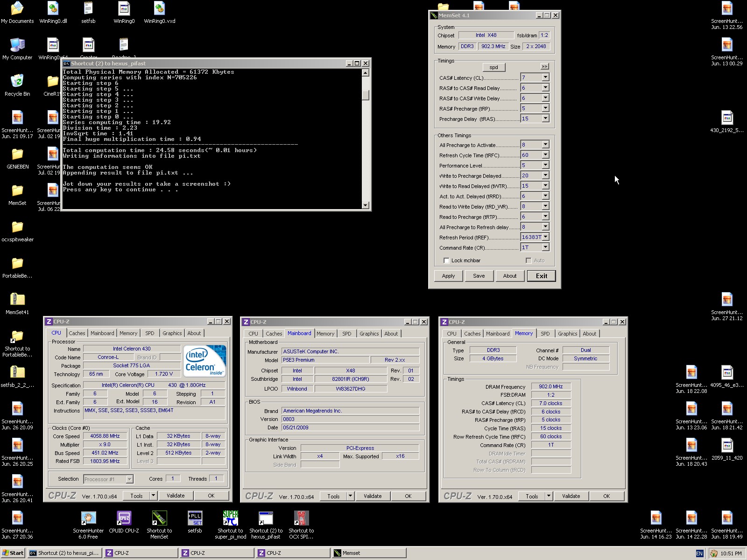Switch to hexus_pifast taskbar button

click(x=64, y=553)
